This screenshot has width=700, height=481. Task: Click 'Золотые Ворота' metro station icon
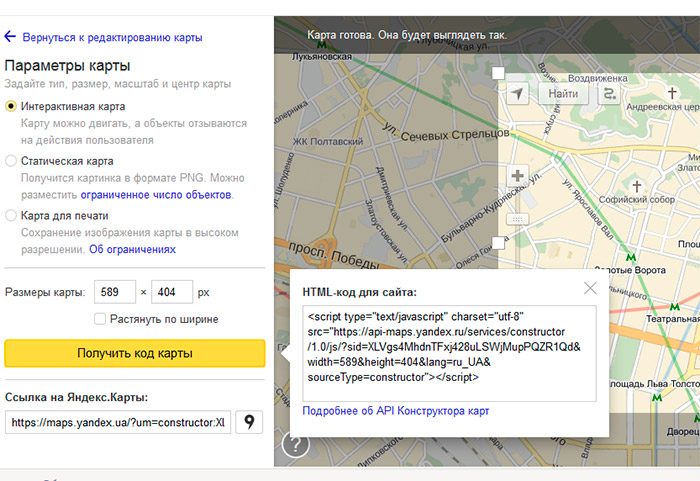click(631, 258)
